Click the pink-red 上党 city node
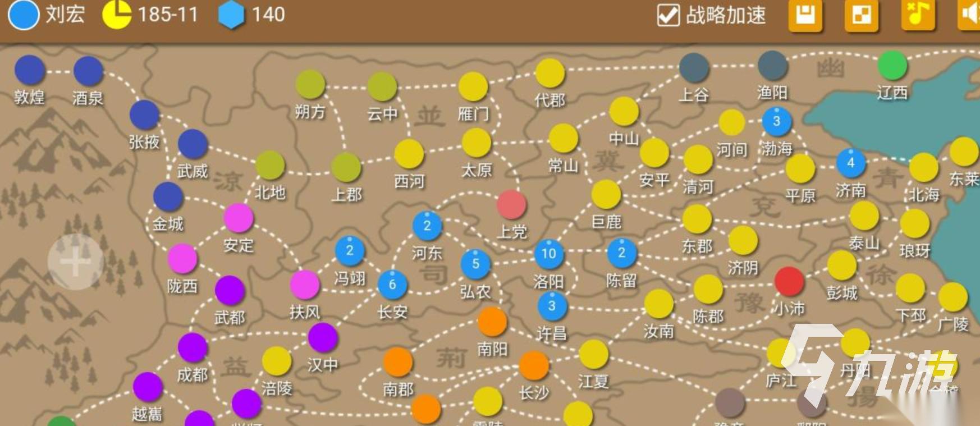Image resolution: width=980 pixels, height=426 pixels. click(x=511, y=204)
